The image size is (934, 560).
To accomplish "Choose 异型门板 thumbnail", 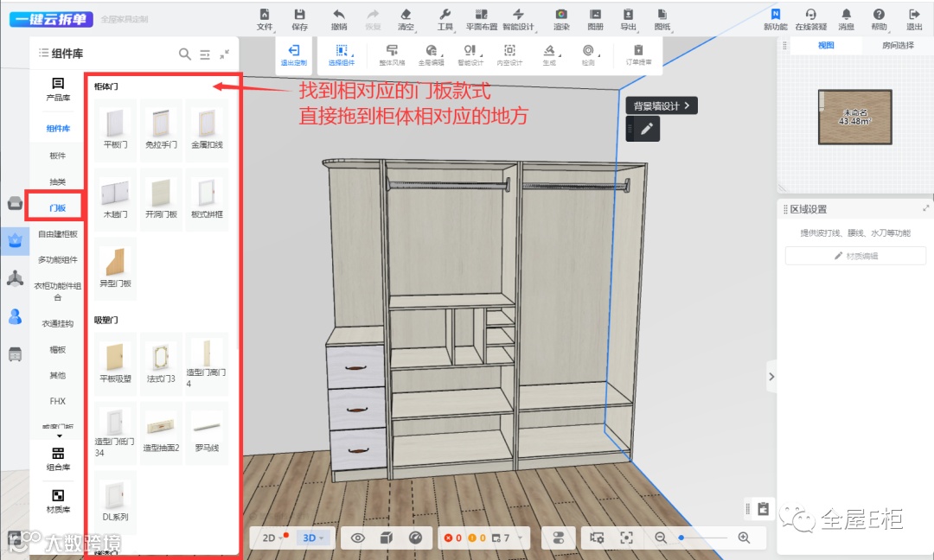I will [116, 269].
